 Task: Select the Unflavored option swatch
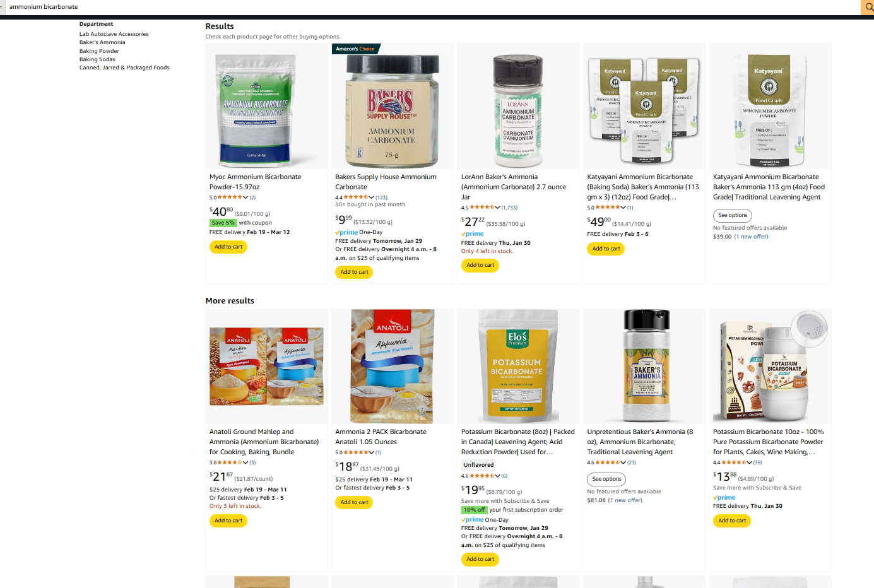479,465
